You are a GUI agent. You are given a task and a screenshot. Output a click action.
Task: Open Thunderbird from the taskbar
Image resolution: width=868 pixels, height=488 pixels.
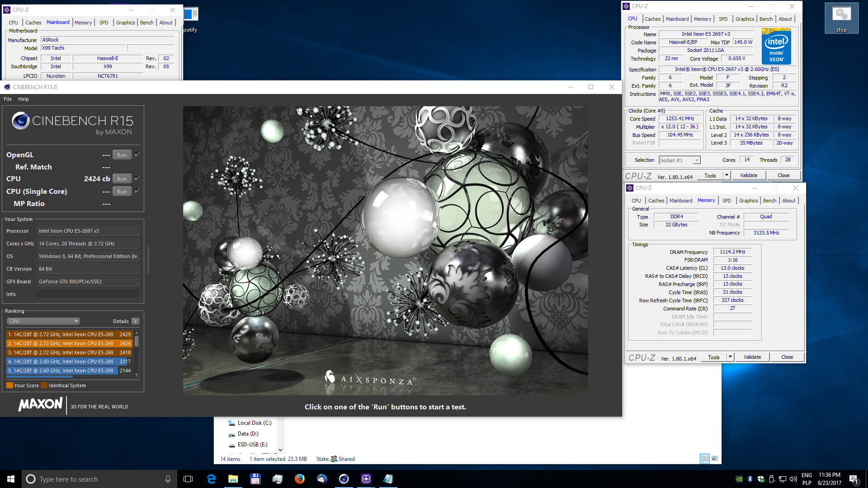(322, 479)
